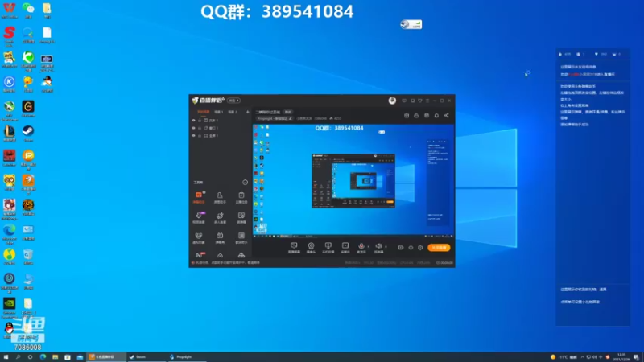Add a new scene with plus icon
The image size is (644, 362).
coord(247,112)
